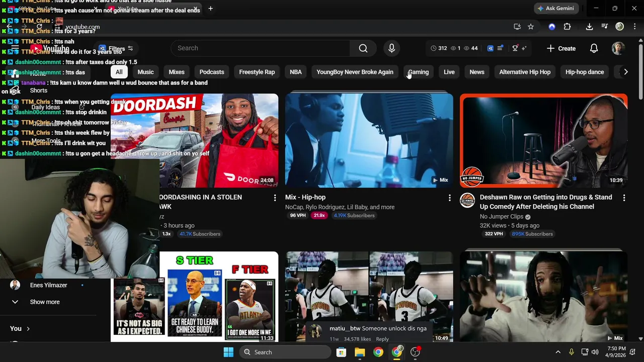Click the search magnifier button
The height and width of the screenshot is (362, 644).
point(363,48)
